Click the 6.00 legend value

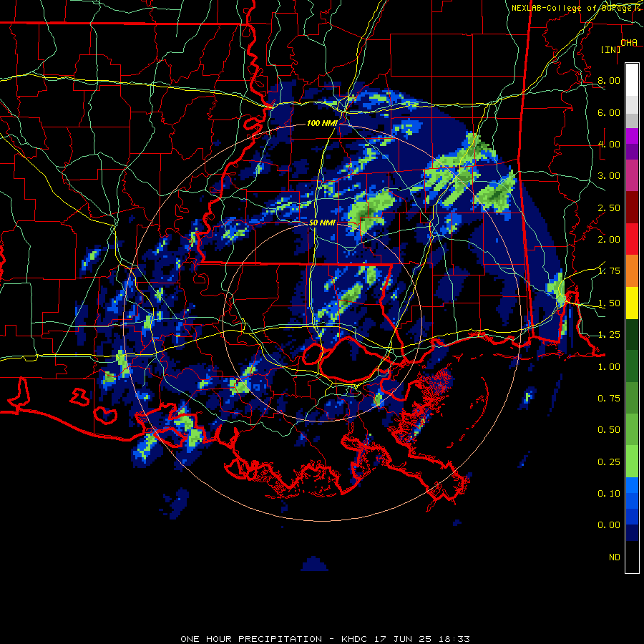608,112
